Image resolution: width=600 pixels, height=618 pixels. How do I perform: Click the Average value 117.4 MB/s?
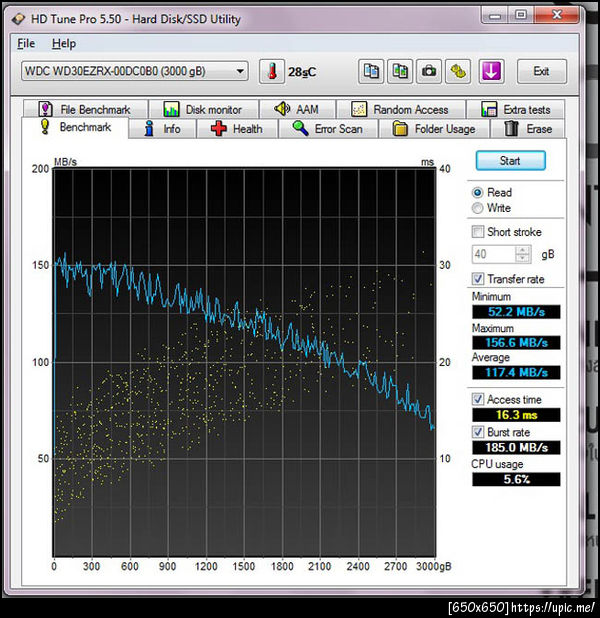516,372
